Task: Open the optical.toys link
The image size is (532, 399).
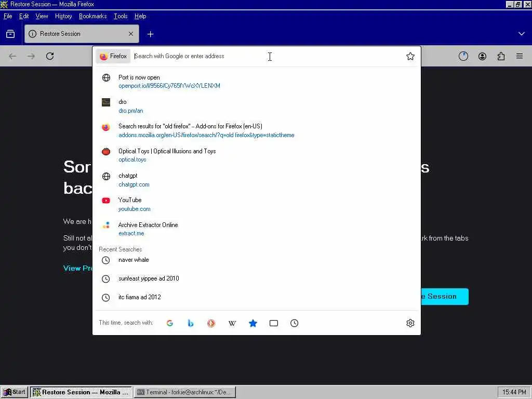Action: point(132,159)
